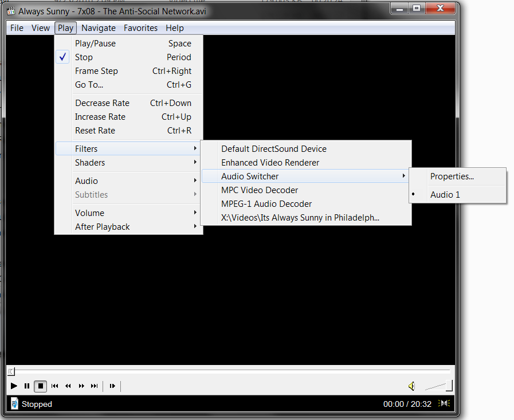This screenshot has height=420, width=514.
Task: Click the rewind (decrease rate) icon
Action: point(68,386)
